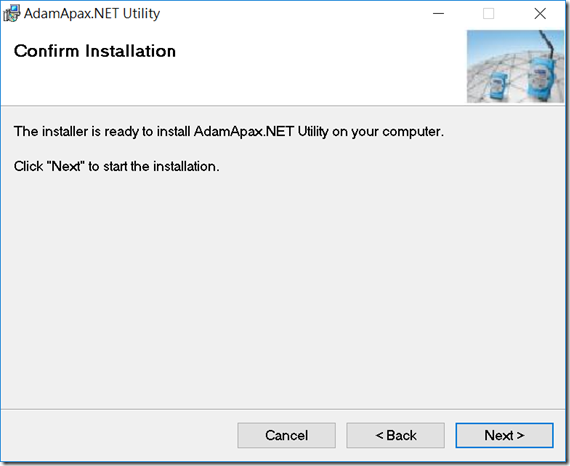Screen dimensions: 570x466
Task: Cancel the AdamApax.NET Utility installation
Action: (x=286, y=435)
